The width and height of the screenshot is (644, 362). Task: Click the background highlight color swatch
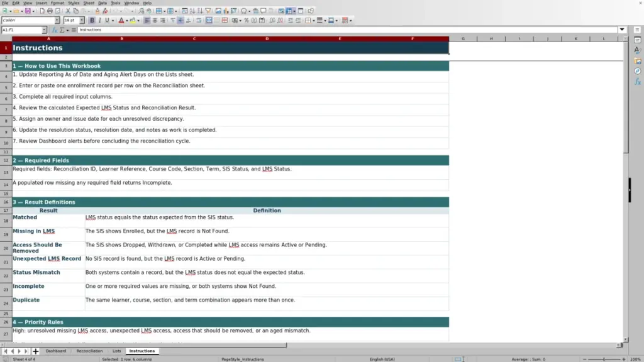coord(133,20)
